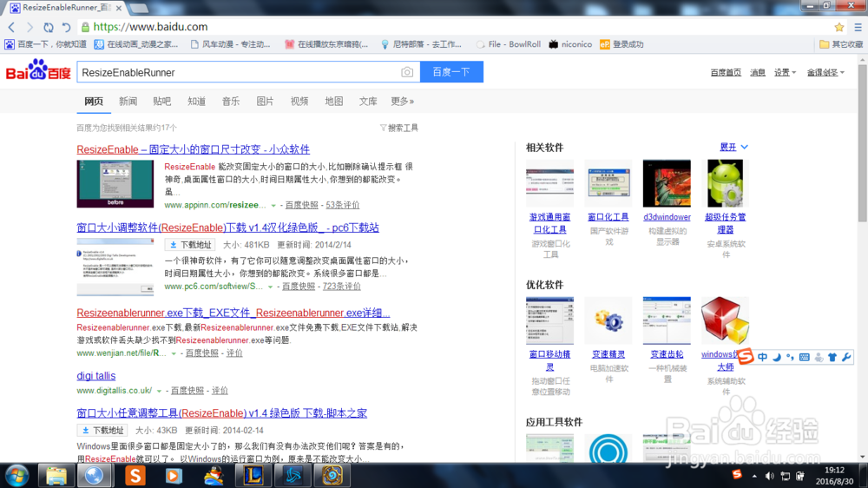This screenshot has height=488, width=868.
Task: Open the browser menu hamburger icon
Action: pos(858,27)
